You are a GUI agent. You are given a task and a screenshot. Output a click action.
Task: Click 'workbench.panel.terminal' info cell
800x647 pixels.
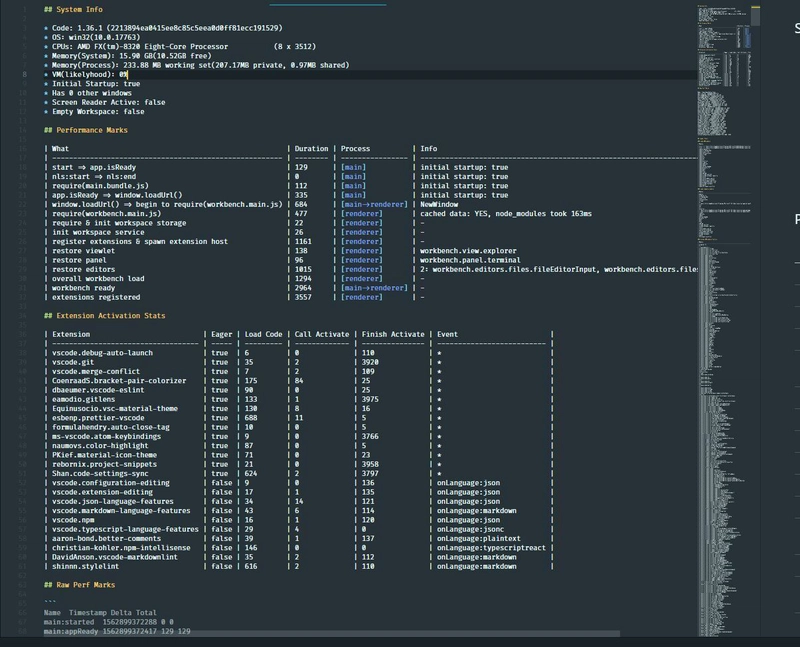pos(470,260)
